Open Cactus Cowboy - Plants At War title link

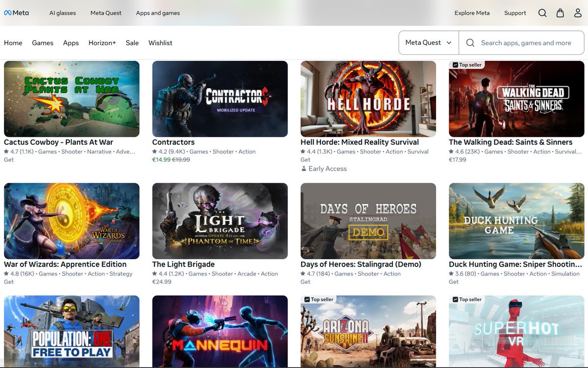58,142
